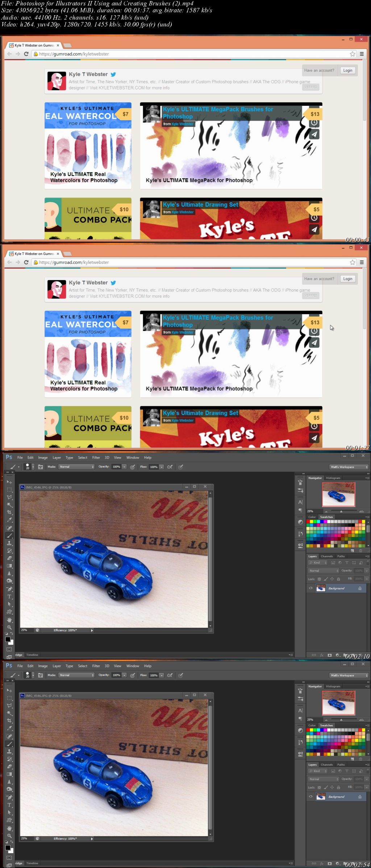Screen dimensions: 371x868
Task: In the 00:02:10 frame, open the Flow arrow
Action: [x=162, y=467]
